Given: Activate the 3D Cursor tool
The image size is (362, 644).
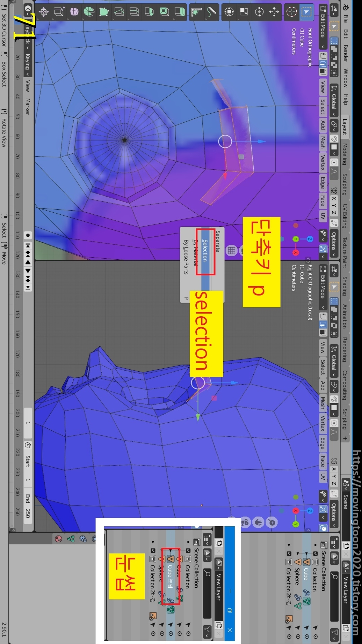Looking at the screenshot, I should [292, 12].
